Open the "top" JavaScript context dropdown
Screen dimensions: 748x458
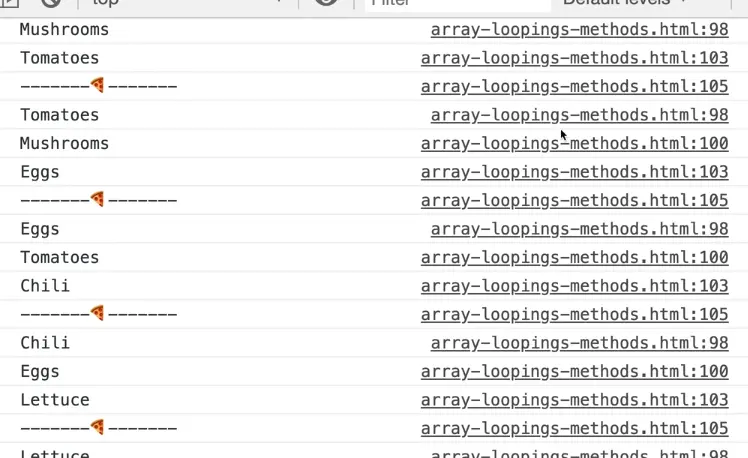[x=185, y=3]
